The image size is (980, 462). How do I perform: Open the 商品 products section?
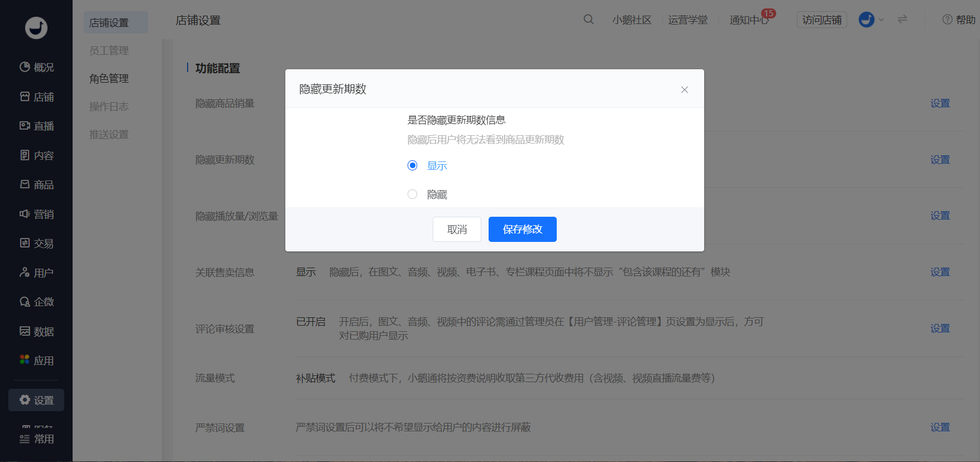click(x=36, y=184)
